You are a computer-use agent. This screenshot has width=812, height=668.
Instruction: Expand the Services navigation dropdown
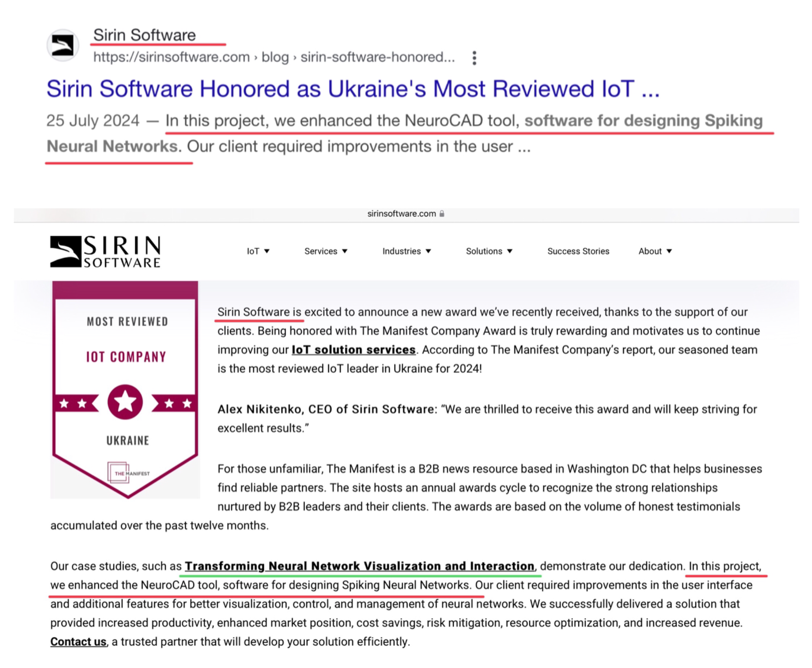(x=326, y=251)
